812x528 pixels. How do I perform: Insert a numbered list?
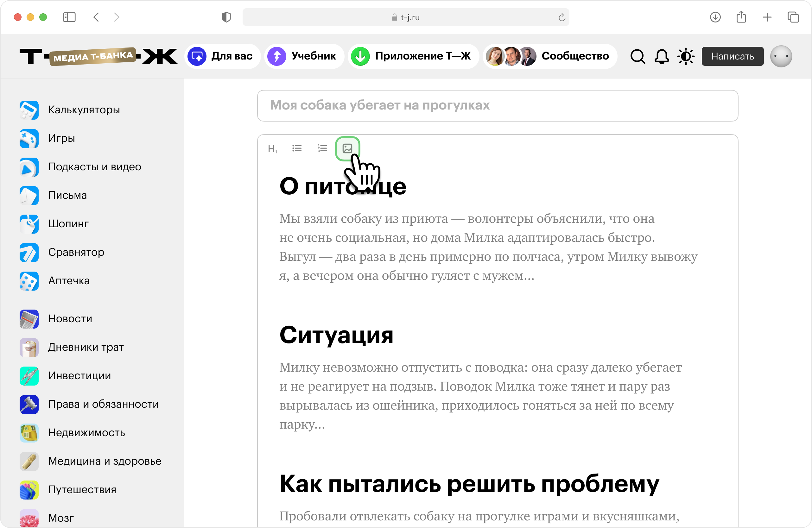tap(322, 148)
